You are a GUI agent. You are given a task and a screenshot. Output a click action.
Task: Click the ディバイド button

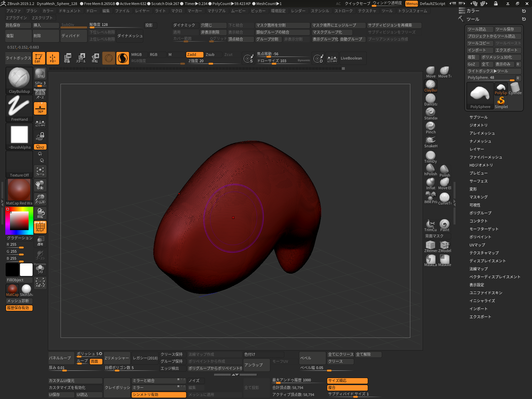[x=74, y=36]
